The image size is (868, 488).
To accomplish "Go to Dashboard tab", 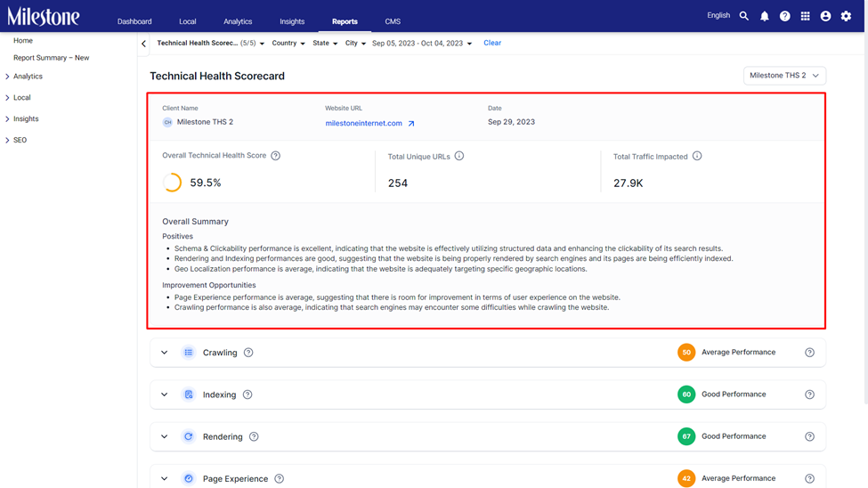I will [x=134, y=21].
